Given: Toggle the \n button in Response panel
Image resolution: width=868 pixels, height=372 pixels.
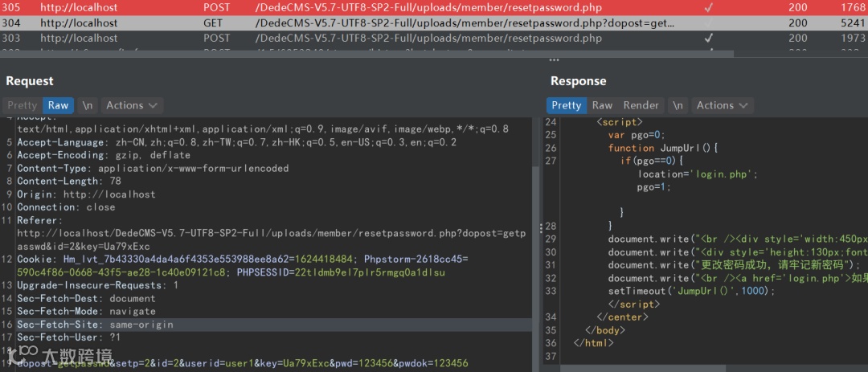Looking at the screenshot, I should click(x=678, y=105).
